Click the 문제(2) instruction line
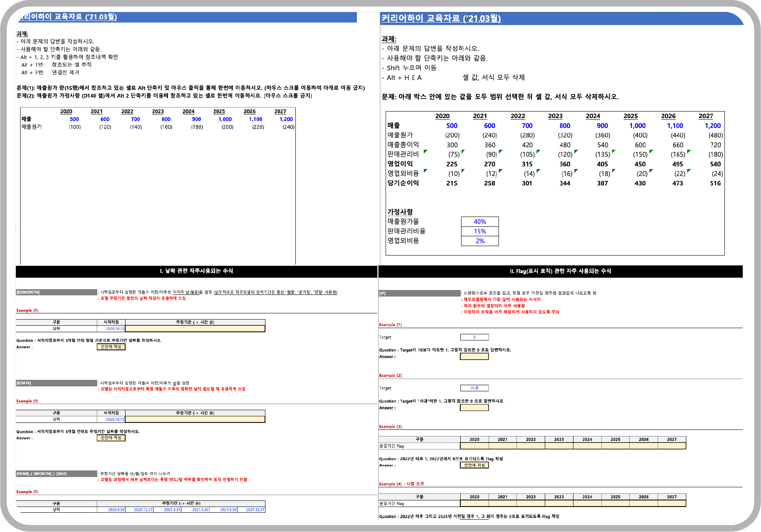 (164, 96)
